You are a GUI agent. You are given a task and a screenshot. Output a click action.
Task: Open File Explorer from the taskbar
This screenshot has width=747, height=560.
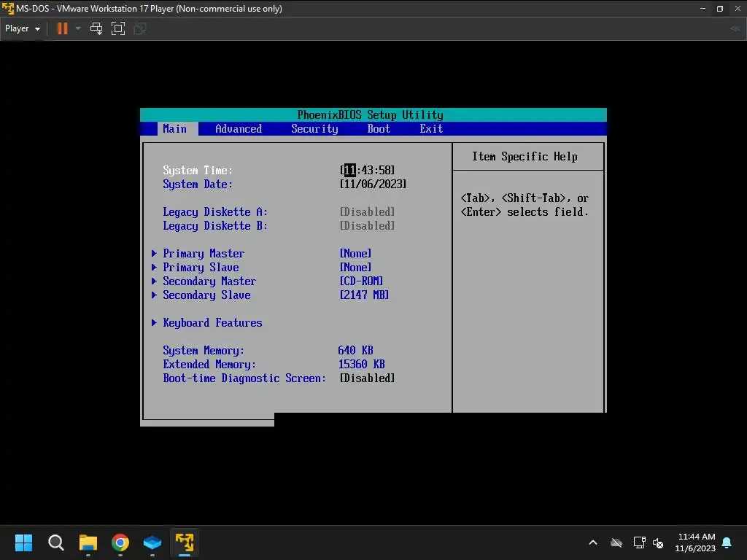pyautogui.click(x=88, y=542)
